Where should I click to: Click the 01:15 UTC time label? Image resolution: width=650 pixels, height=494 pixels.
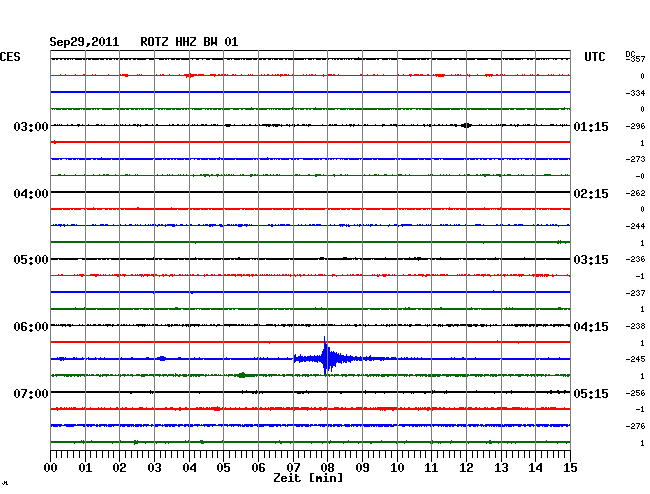tap(591, 126)
